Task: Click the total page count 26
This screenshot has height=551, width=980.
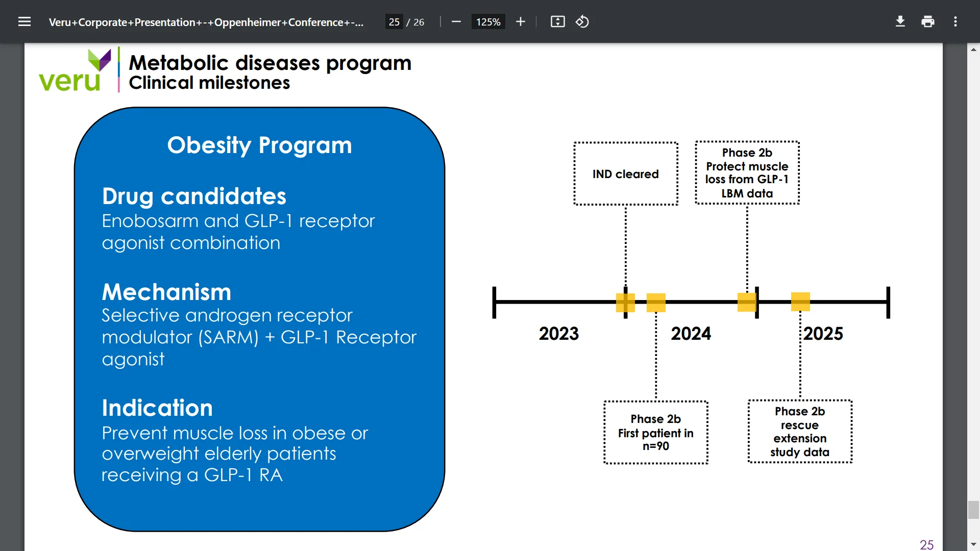Action: (x=419, y=22)
